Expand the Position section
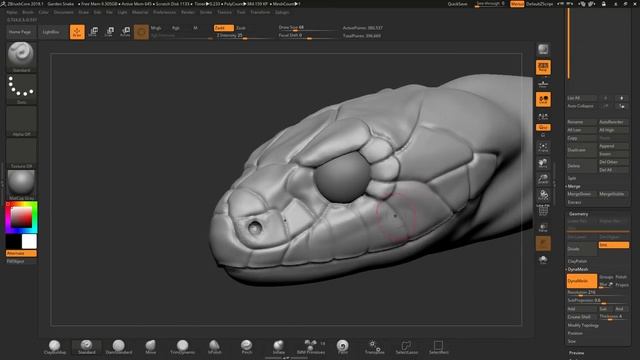 [x=575, y=333]
